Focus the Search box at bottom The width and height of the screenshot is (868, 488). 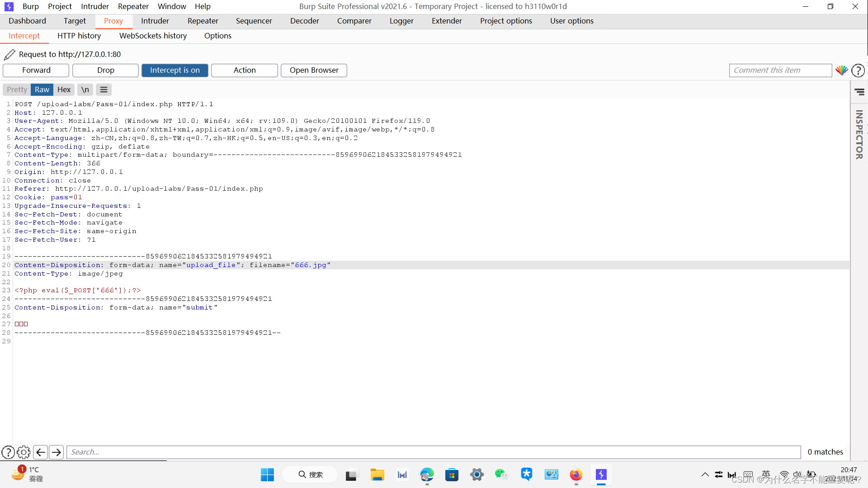(434, 452)
